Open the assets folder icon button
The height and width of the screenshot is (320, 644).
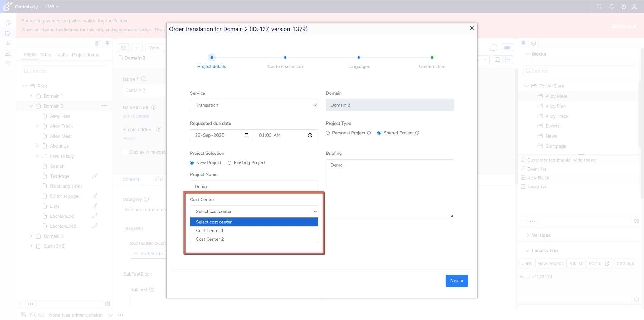(x=507, y=48)
